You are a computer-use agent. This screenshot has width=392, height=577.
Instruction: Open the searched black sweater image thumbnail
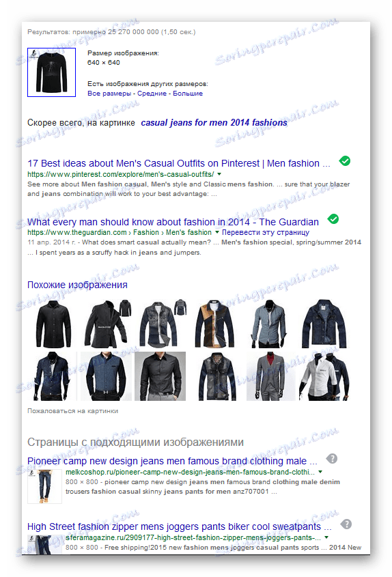51,72
